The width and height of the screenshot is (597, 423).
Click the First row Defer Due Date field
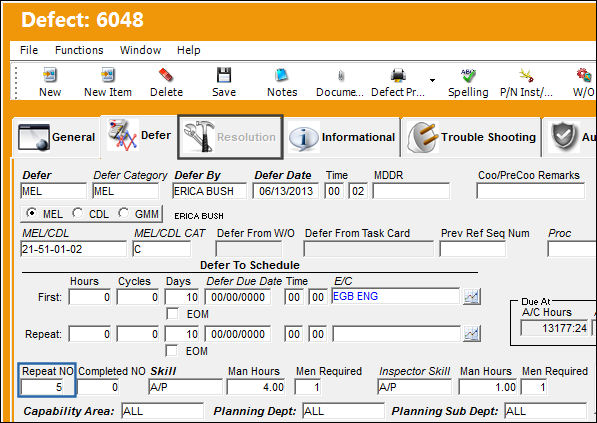[x=238, y=297]
